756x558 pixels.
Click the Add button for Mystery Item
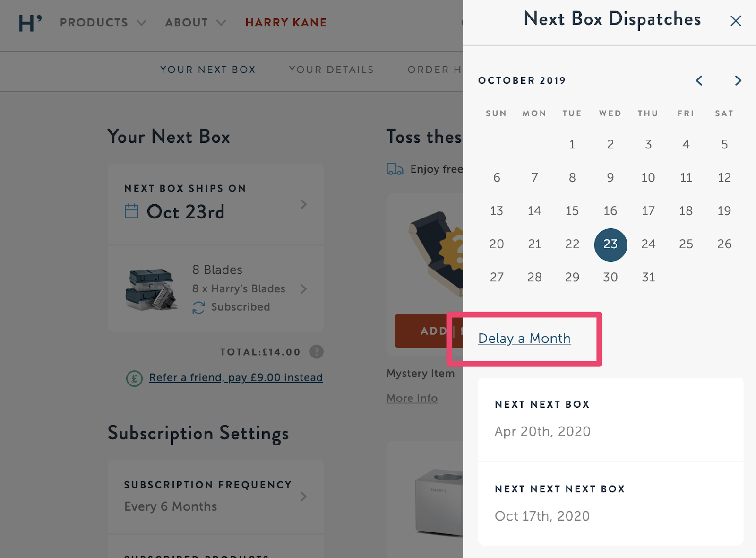tap(429, 331)
